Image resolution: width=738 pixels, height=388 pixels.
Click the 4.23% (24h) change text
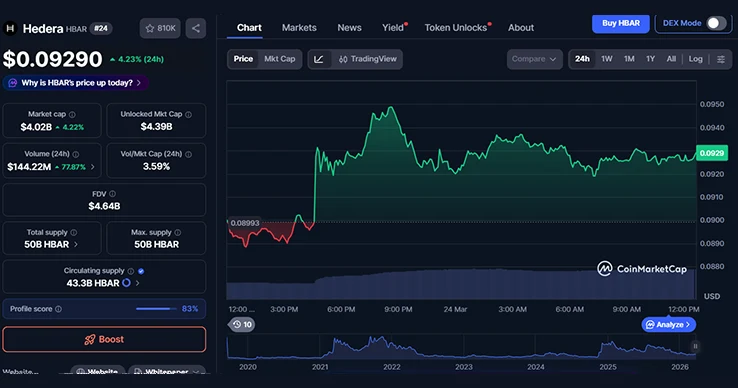pyautogui.click(x=140, y=59)
